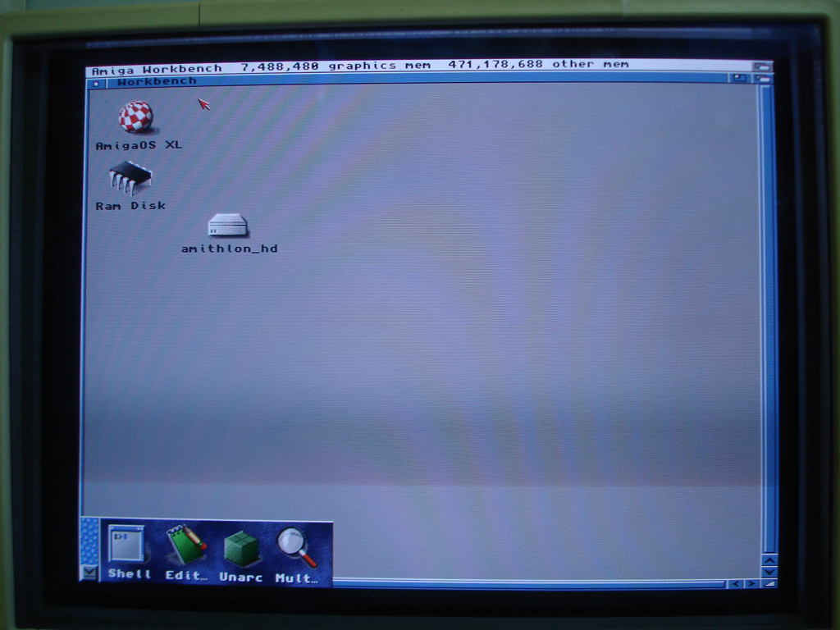Click the 'Ram Disk' label text

tap(130, 206)
